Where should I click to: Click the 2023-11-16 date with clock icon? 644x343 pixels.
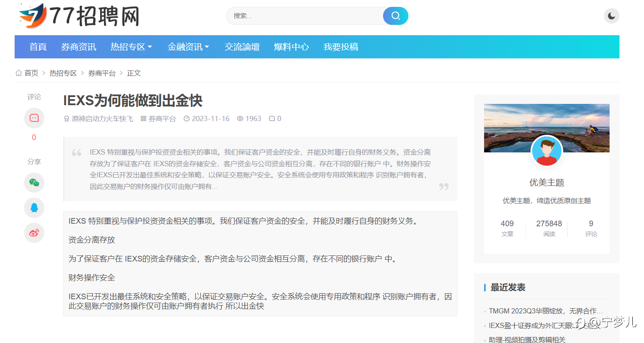pos(207,118)
